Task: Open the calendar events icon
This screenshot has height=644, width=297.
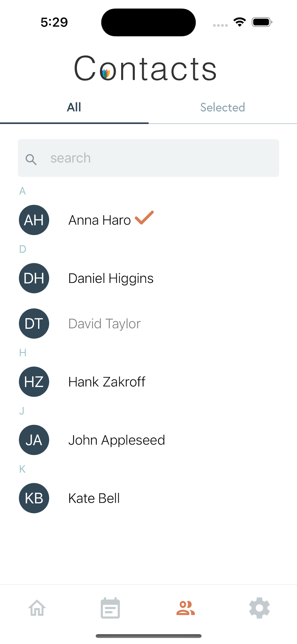Action: (110, 608)
